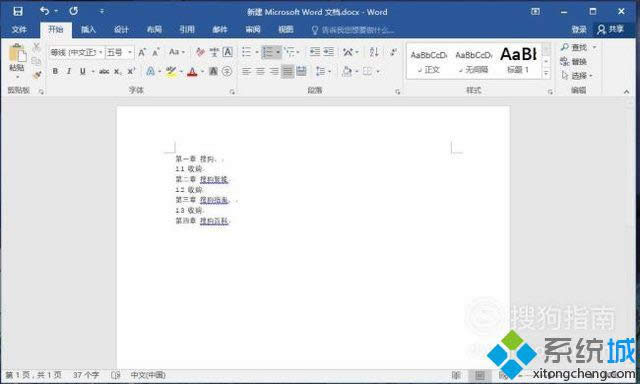This screenshot has height=384, width=640.
Task: Select the 标题 1 style
Action: [x=518, y=60]
